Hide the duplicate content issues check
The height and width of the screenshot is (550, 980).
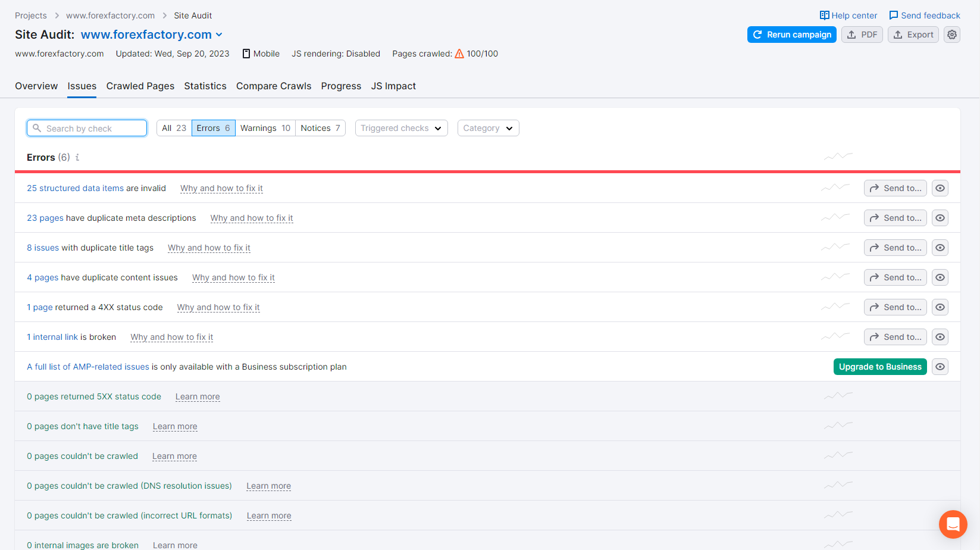[940, 277]
